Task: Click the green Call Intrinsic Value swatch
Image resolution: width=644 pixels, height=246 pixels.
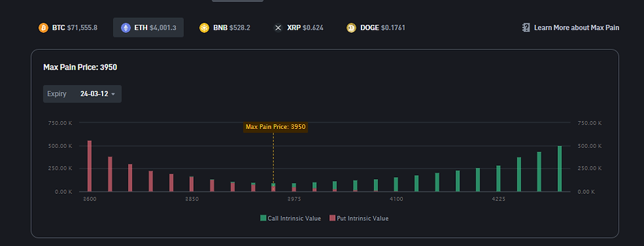Action: pos(264,218)
